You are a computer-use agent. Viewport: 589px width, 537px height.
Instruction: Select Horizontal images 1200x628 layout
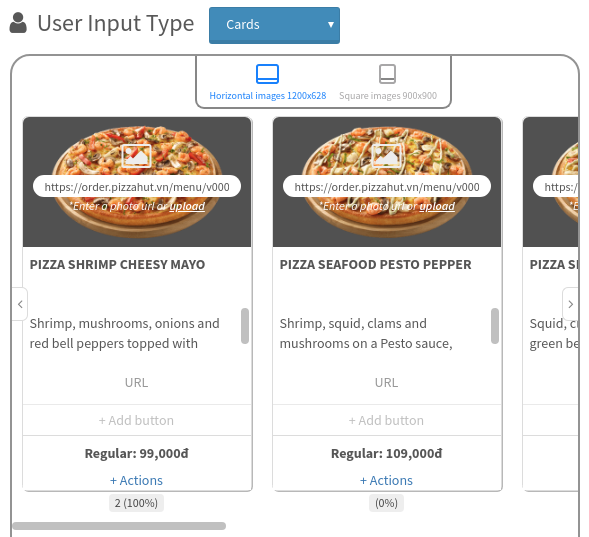click(x=267, y=83)
